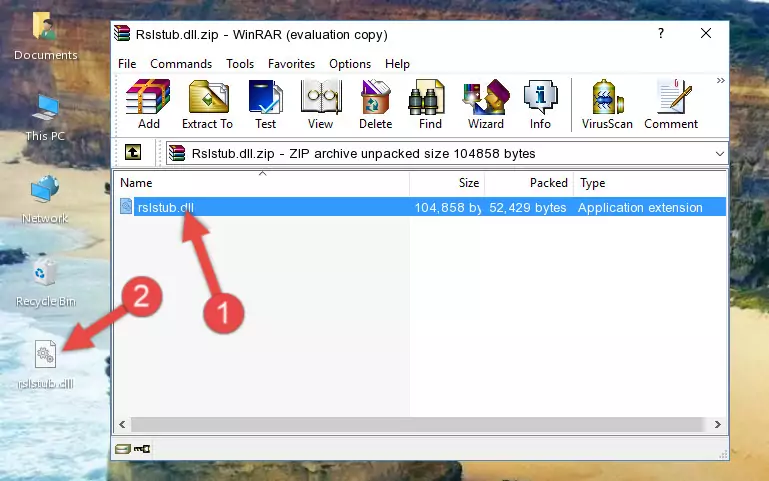Open the Options menu
This screenshot has width=769, height=481.
[x=350, y=64]
